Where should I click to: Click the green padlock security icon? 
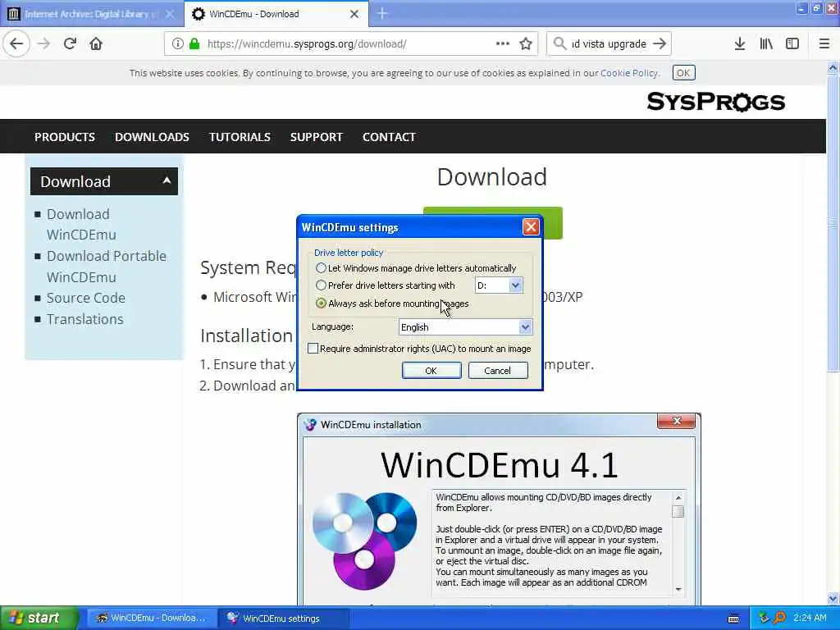point(194,44)
